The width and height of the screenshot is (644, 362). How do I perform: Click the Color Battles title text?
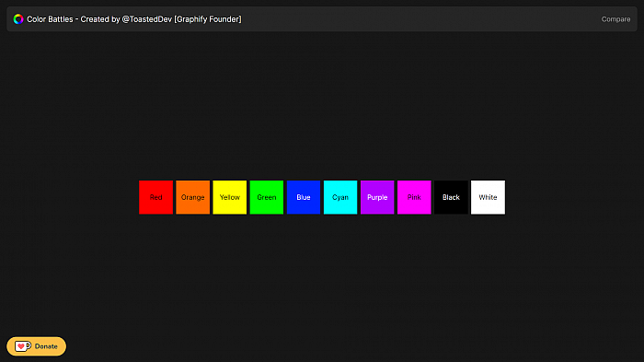coord(50,19)
